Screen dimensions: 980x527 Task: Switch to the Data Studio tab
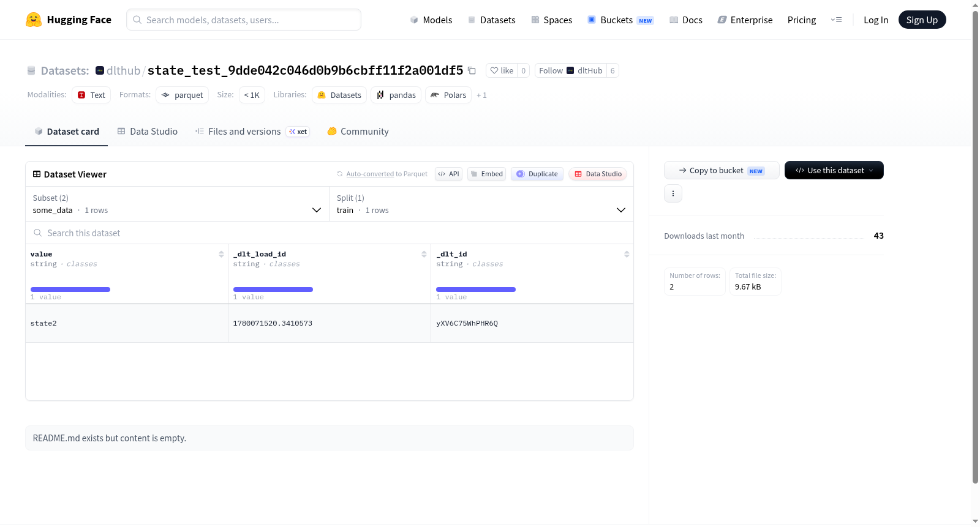click(148, 132)
